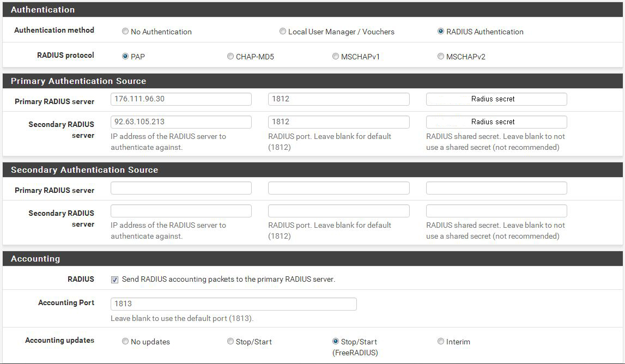The width and height of the screenshot is (625, 364).
Task: Click empty primary server IP under Secondary Authentication Source
Action: point(181,188)
